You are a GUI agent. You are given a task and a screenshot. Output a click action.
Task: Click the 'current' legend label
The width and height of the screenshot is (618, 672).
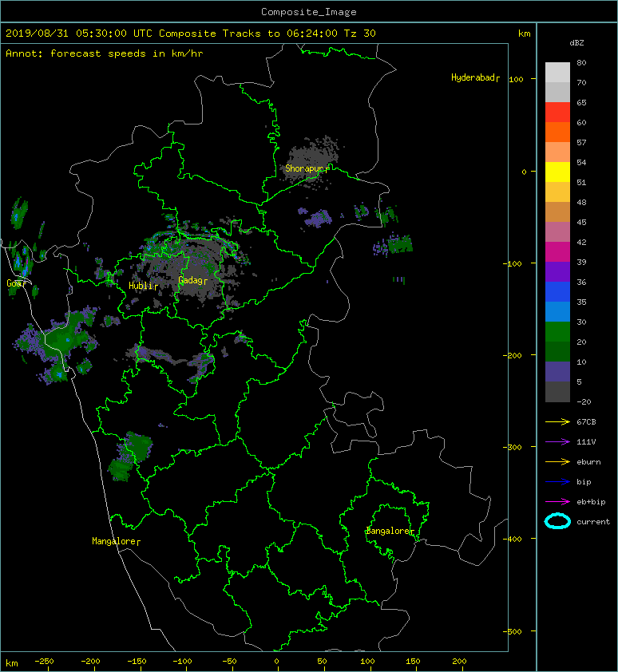(x=593, y=522)
